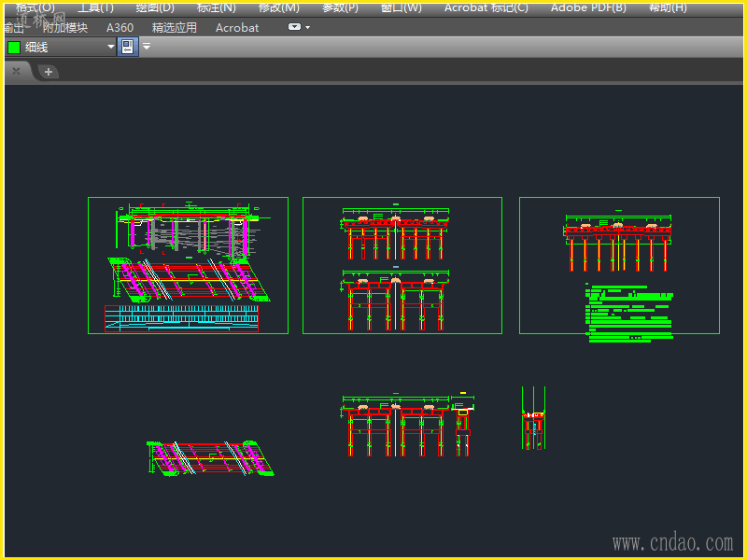
Task: Open the 窗口(W) menu
Action: click(x=402, y=7)
